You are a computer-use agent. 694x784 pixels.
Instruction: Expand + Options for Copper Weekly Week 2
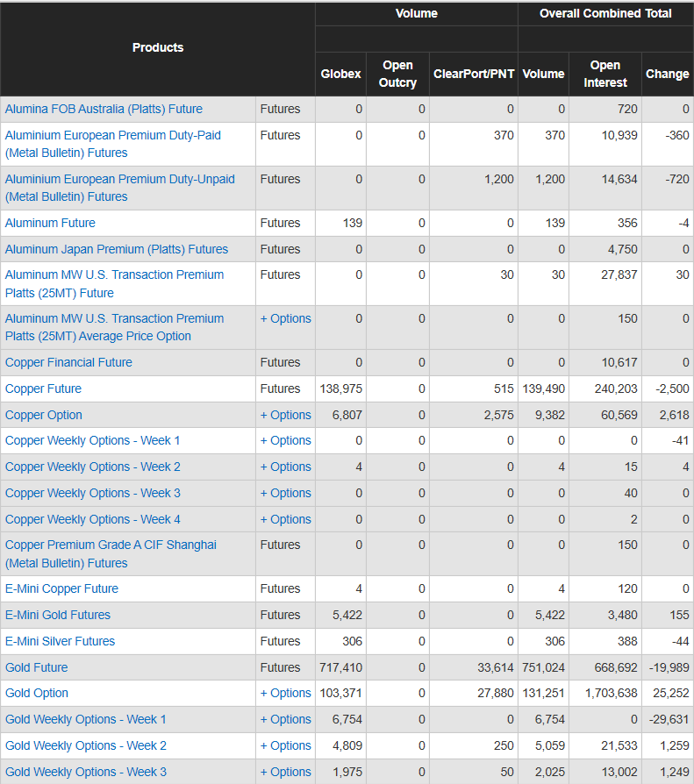286,467
